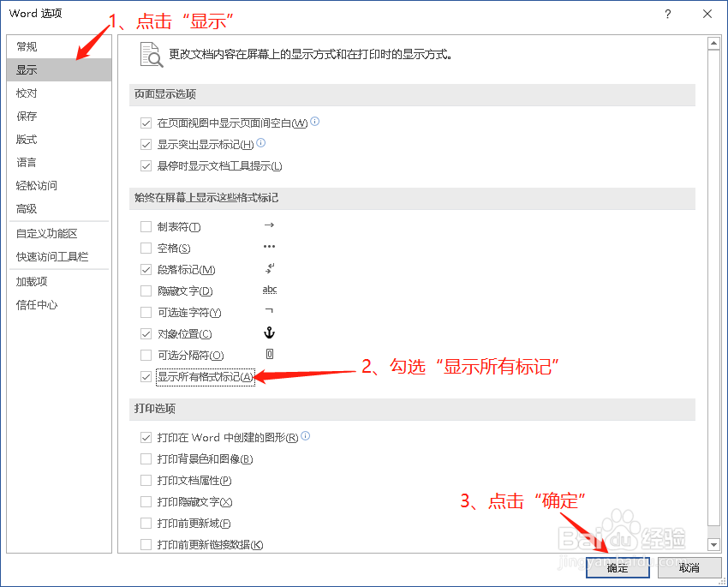Image resolution: width=728 pixels, height=587 pixels.
Task: Enable the 可选分隔符 checkbox
Action: tap(146, 356)
